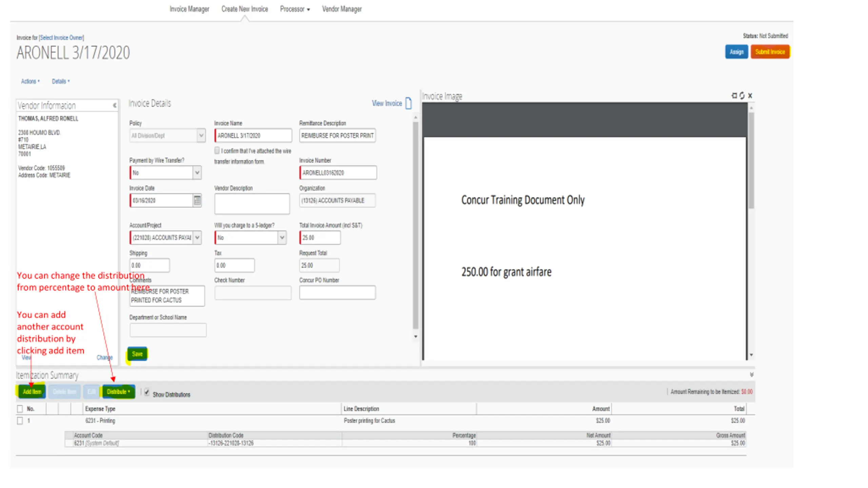Screen dimensions: 868x488
Task: Click Select Invoice Owner link
Action: 61,38
